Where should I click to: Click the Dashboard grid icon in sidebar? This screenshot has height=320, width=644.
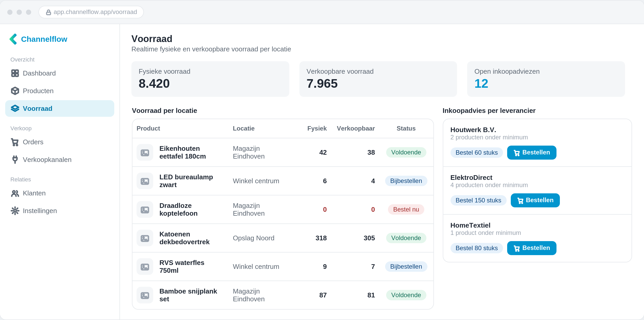pos(15,73)
